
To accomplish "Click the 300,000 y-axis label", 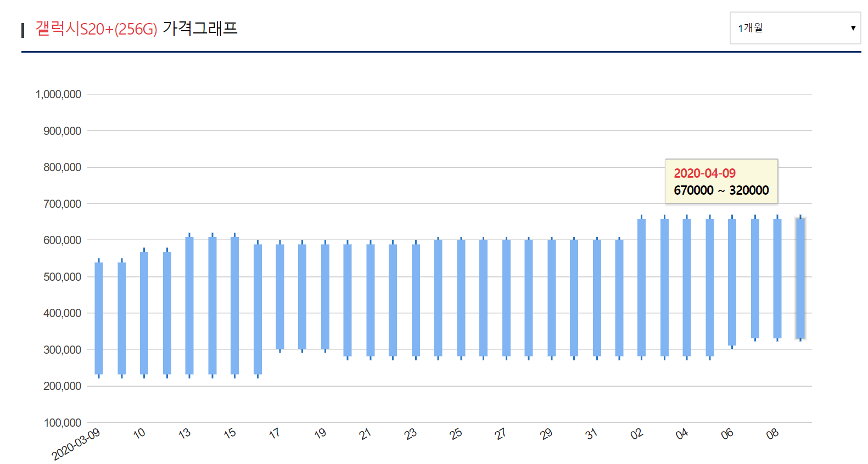I will coord(62,350).
